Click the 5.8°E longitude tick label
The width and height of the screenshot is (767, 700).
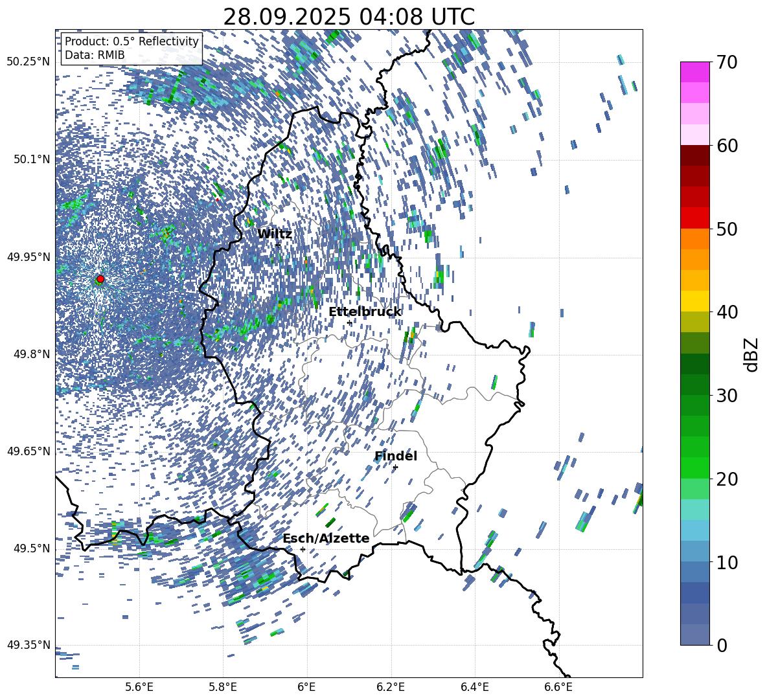coord(223,687)
